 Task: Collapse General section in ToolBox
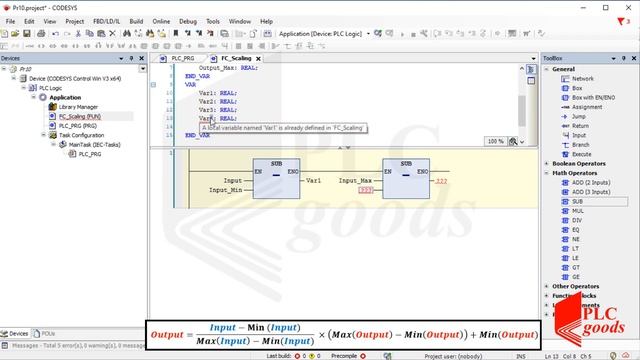click(x=547, y=69)
